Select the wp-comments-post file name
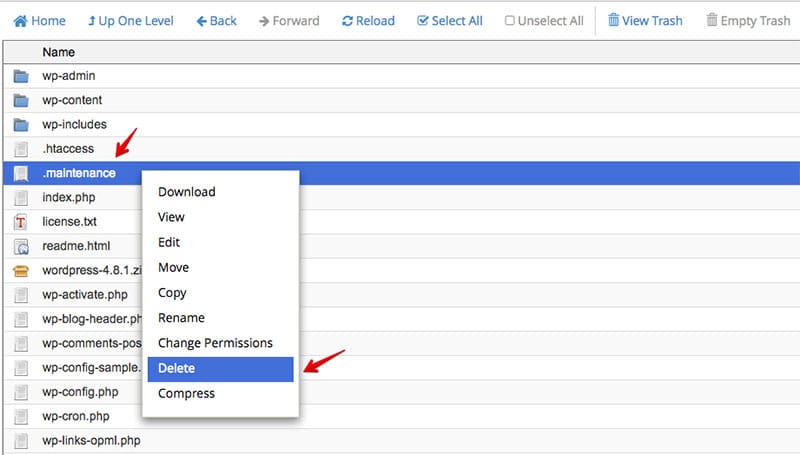 [x=92, y=343]
